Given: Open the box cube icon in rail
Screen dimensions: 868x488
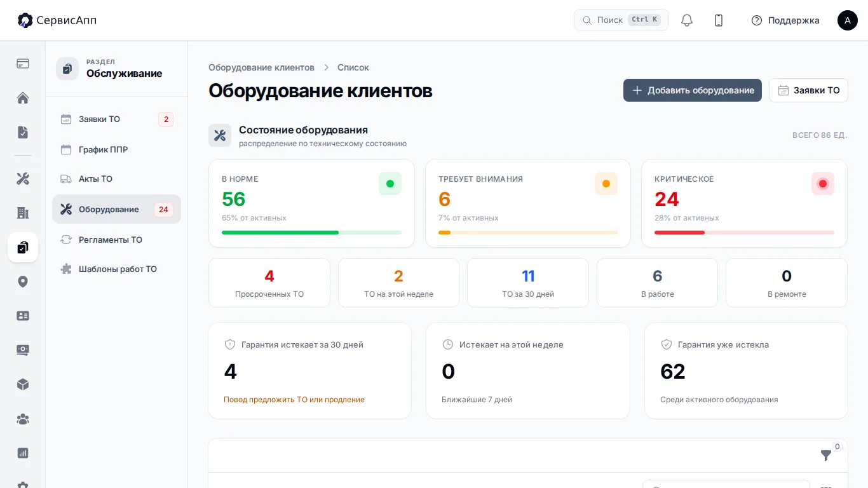Looking at the screenshot, I should pos(23,384).
